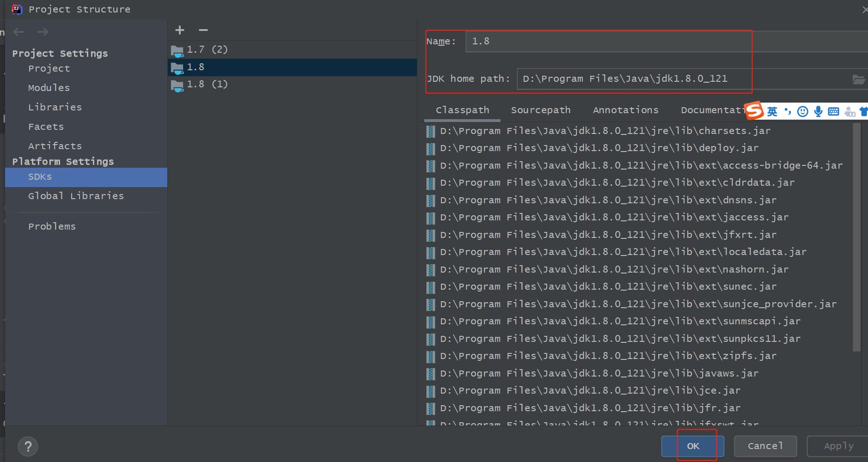Switch to the Annotations tab
The width and height of the screenshot is (868, 462).
tap(625, 110)
